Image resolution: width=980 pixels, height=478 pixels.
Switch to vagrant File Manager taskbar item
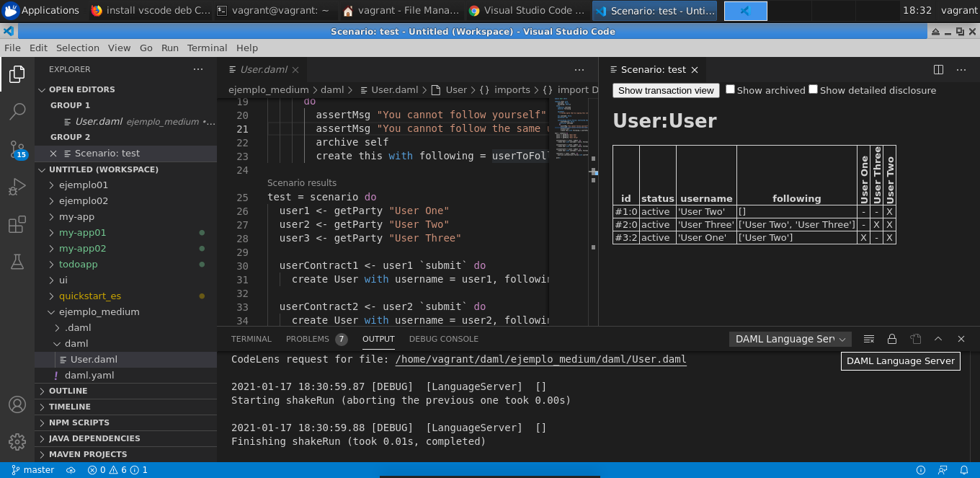click(x=400, y=10)
